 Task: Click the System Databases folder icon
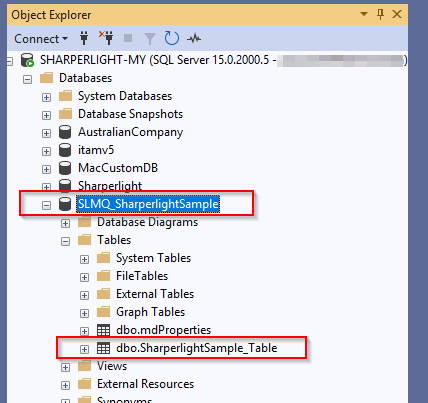click(x=65, y=96)
